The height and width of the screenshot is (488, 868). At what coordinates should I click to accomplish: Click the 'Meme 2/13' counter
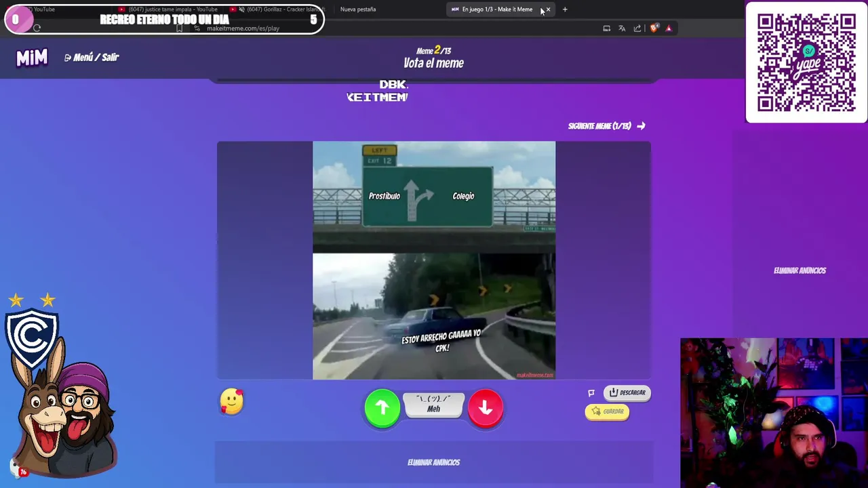tap(433, 51)
